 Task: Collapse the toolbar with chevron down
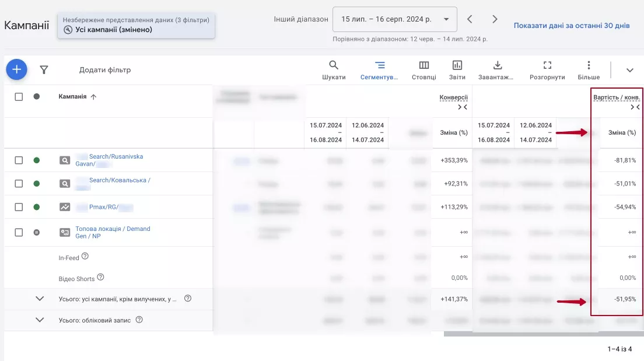pos(629,70)
